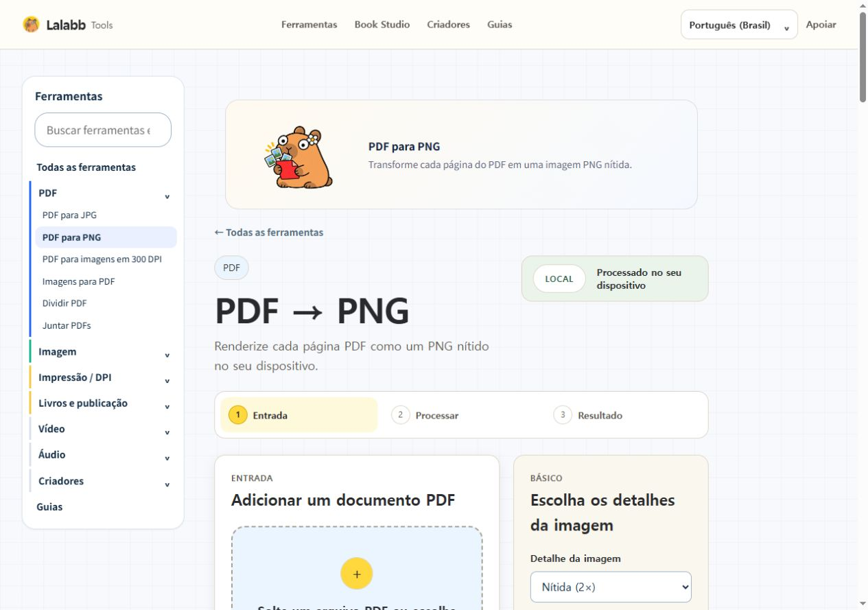Click the PDF category tag chip
Image resolution: width=868 pixels, height=610 pixels.
click(231, 268)
